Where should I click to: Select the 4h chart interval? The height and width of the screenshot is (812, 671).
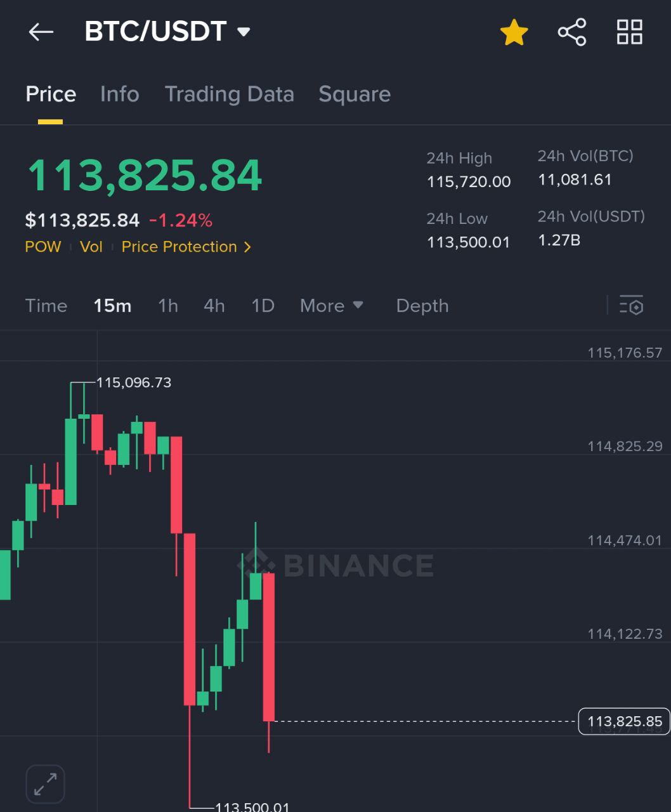pyautogui.click(x=214, y=306)
